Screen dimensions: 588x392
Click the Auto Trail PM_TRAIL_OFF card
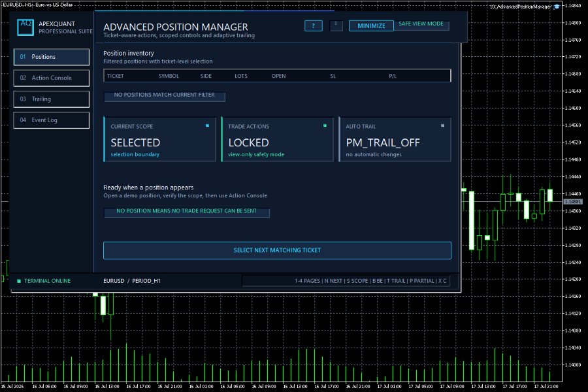[395, 140]
